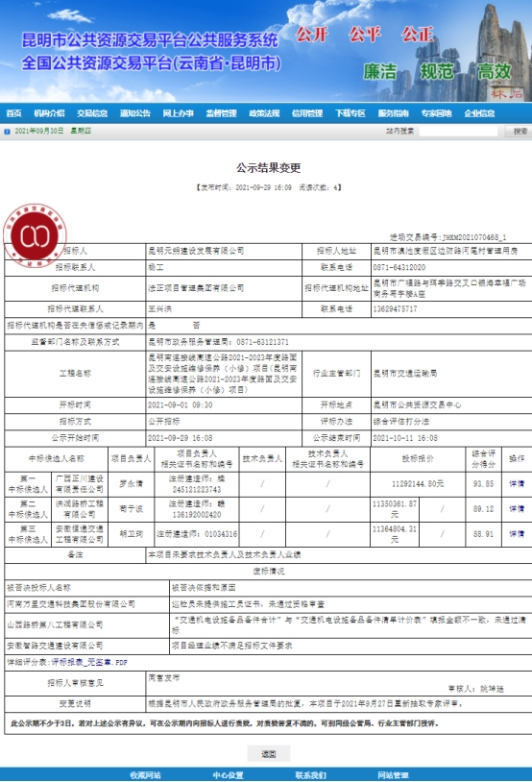
Task: Open 联系我们 footer link
Action: point(310,775)
